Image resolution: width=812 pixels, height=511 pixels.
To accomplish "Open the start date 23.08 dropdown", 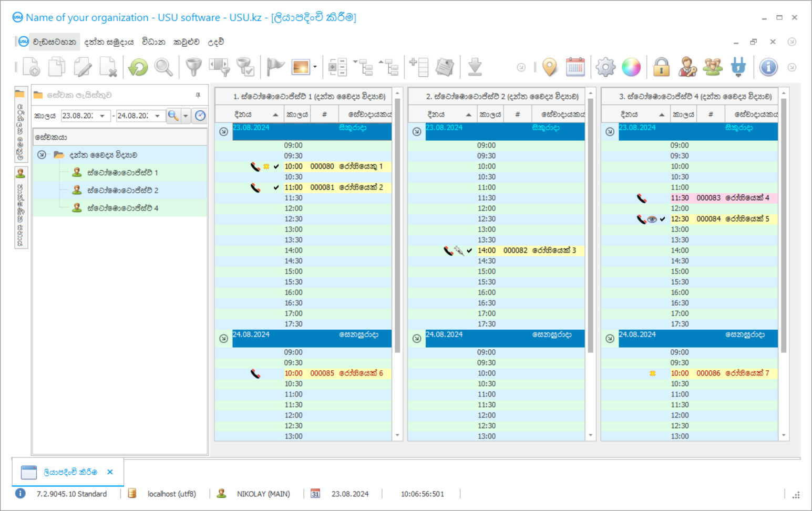I will (102, 116).
